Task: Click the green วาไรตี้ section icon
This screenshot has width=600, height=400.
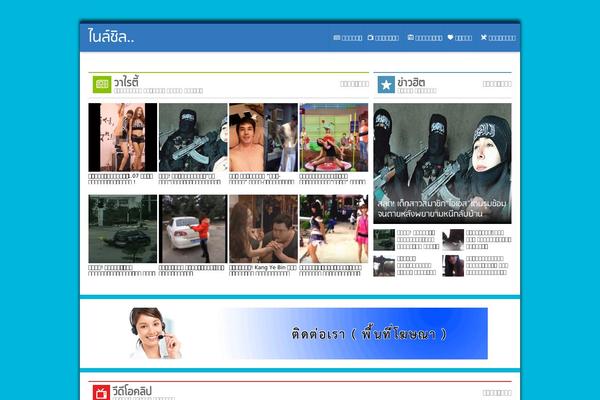Action: point(102,84)
